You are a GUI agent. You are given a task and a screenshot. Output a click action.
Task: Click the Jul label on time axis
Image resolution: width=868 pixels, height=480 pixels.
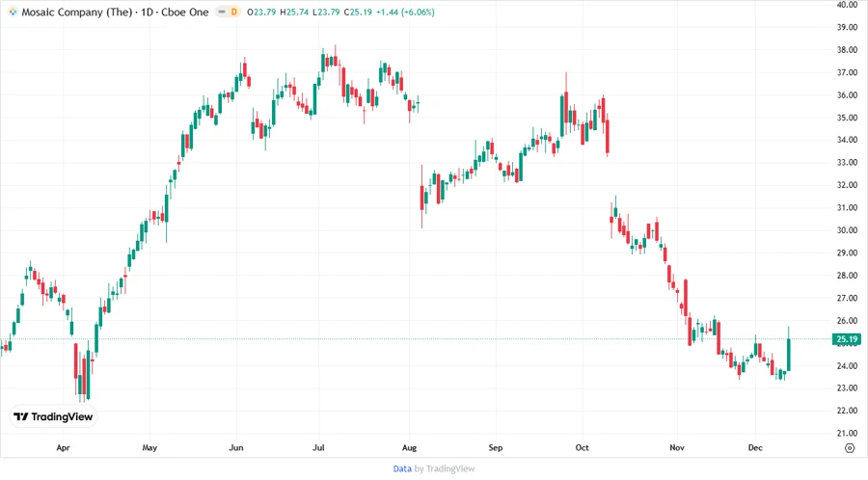tap(318, 447)
